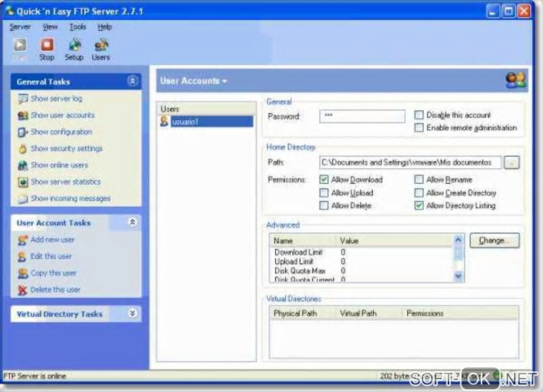Check Allow Rename permission

(x=418, y=179)
